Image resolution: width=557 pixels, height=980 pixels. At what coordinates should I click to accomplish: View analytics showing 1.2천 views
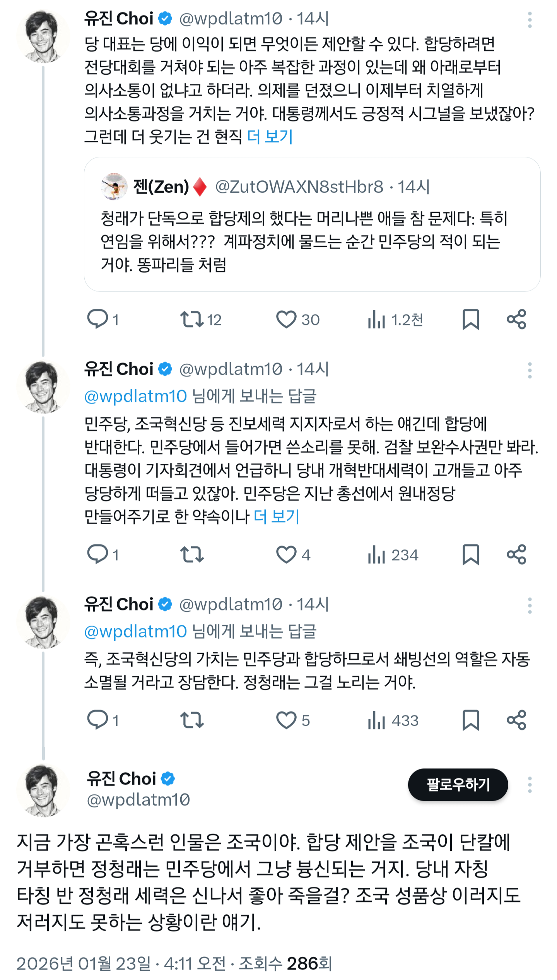click(395, 320)
